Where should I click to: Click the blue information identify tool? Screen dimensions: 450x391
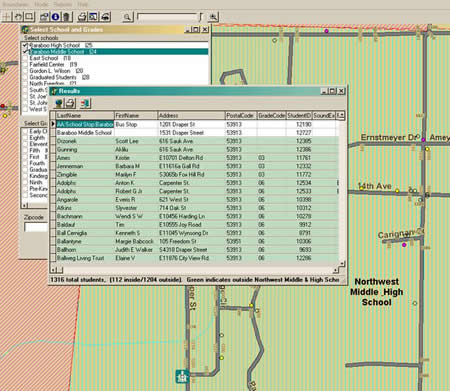pyautogui.click(x=56, y=17)
